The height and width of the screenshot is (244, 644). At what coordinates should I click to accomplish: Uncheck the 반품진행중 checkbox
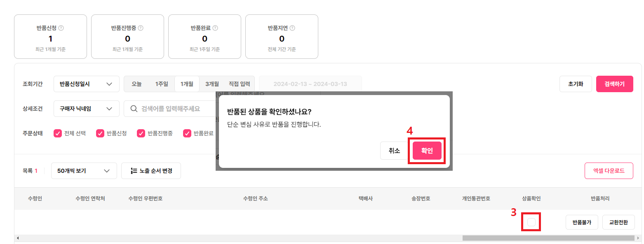pos(141,133)
